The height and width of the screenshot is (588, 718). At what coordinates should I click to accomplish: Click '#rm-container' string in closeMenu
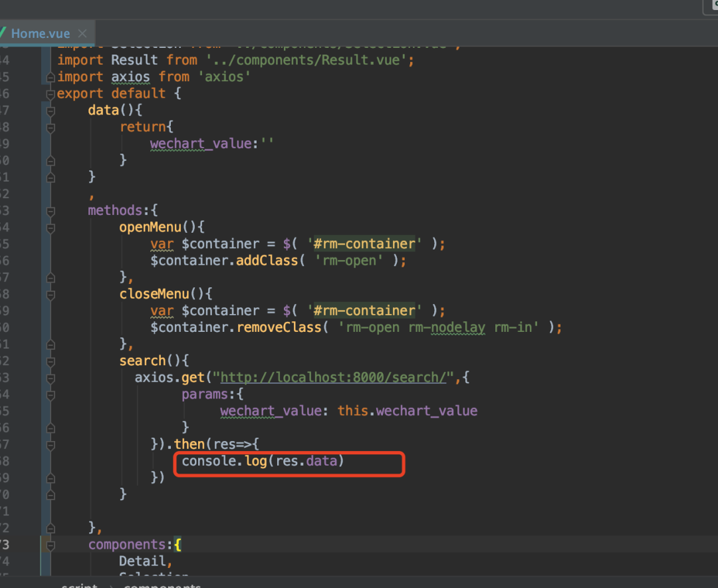364,311
